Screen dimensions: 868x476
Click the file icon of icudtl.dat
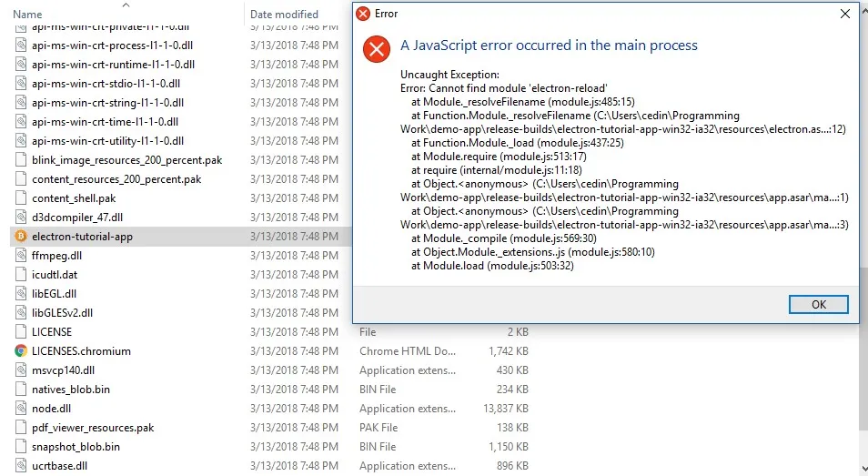tap(21, 275)
